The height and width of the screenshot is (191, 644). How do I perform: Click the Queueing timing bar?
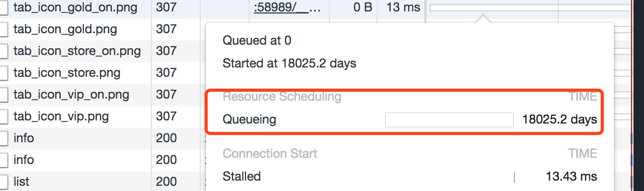tap(449, 120)
